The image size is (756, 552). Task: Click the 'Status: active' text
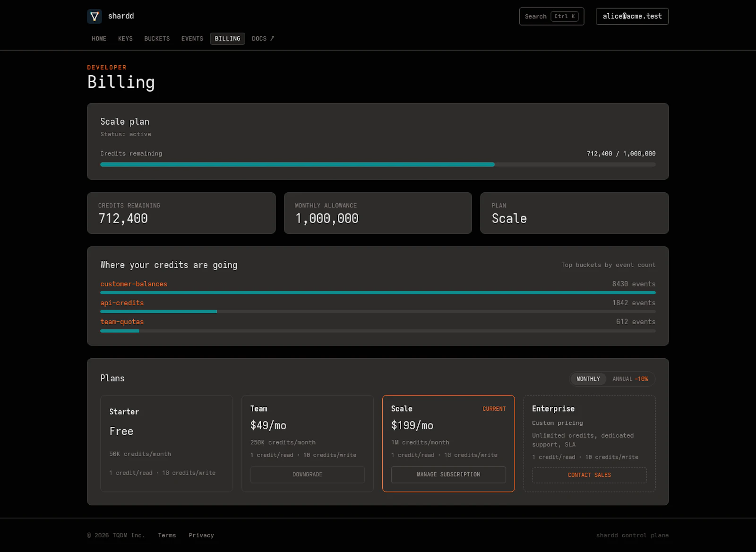(126, 134)
